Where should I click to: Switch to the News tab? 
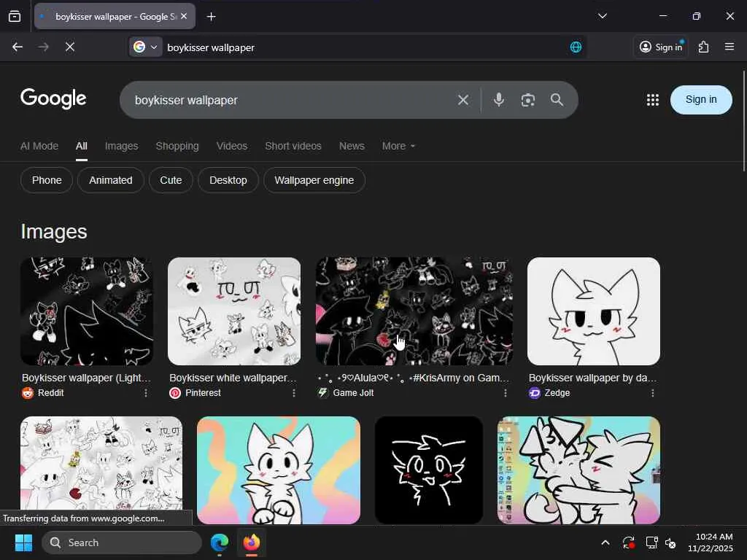[x=352, y=146]
